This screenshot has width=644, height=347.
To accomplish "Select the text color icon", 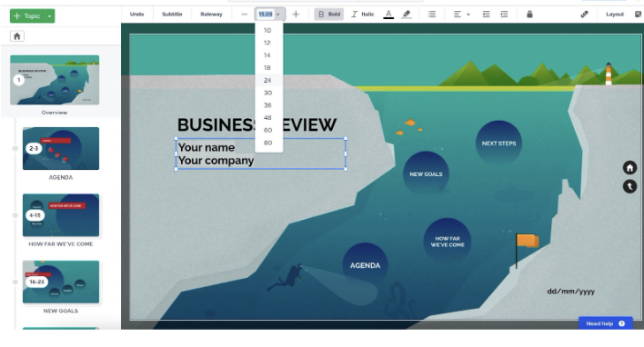I will pyautogui.click(x=388, y=15).
